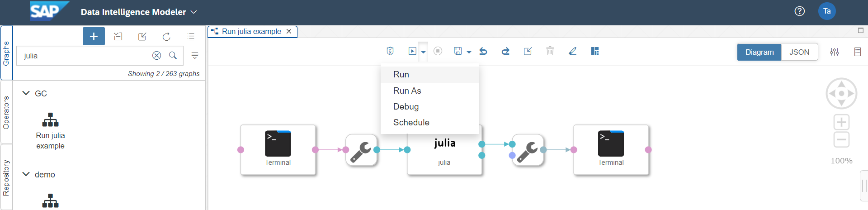Screen dimensions: 868x210
Task: Click the redo icon
Action: (x=505, y=51)
